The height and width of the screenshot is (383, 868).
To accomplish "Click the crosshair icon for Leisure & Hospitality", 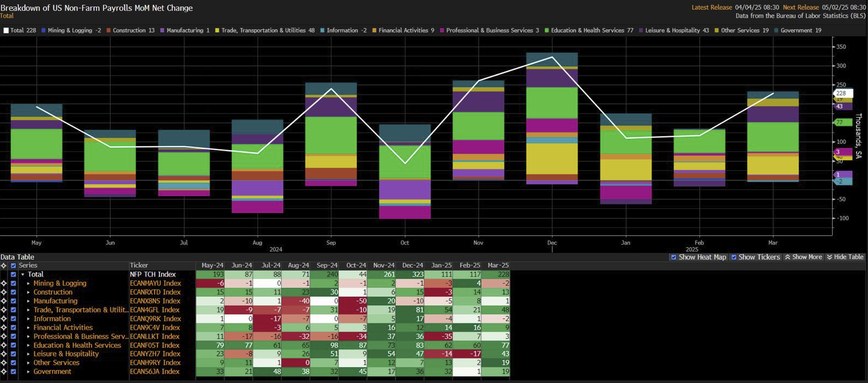I will [4, 354].
